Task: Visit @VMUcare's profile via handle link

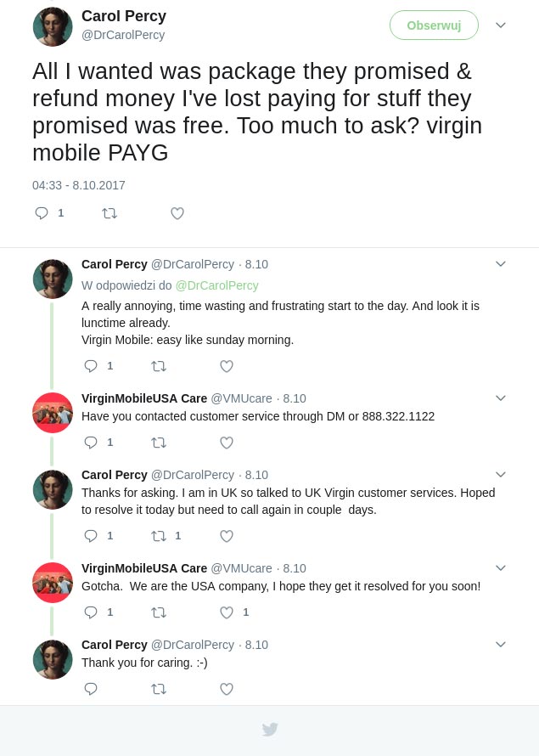Action: pos(241,398)
